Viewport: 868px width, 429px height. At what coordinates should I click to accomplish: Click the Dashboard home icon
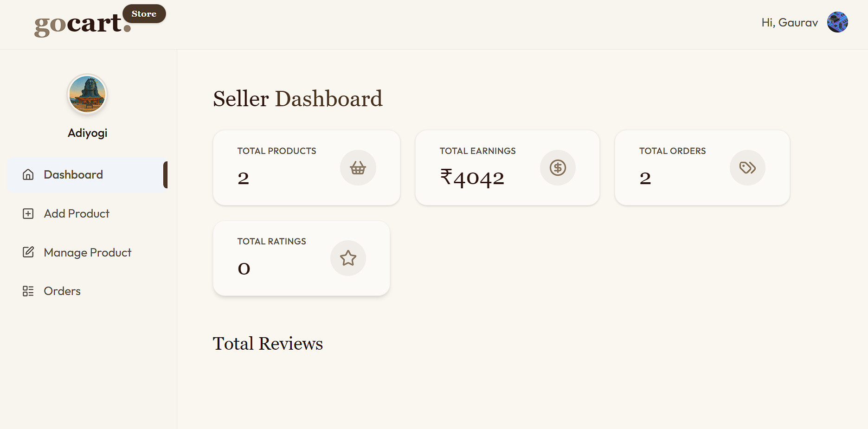(28, 175)
